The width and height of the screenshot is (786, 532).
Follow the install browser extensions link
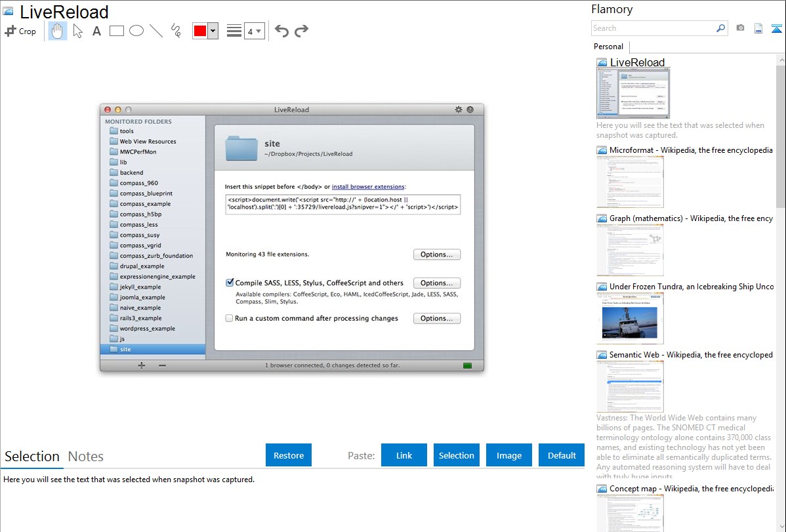368,186
